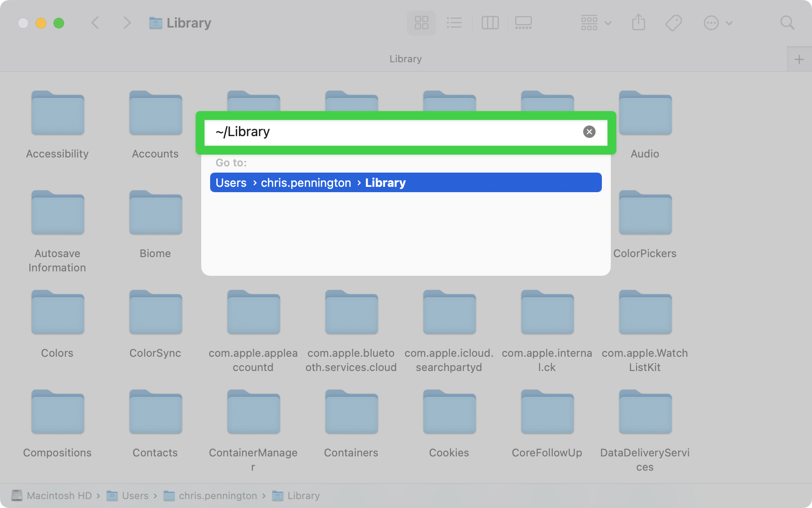Open Finder search magnifier

click(x=787, y=23)
